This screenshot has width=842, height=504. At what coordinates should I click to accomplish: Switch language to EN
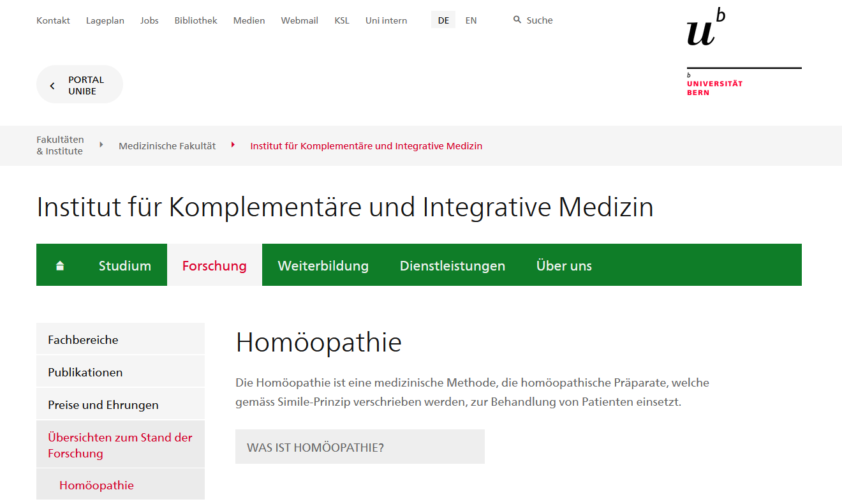click(471, 20)
